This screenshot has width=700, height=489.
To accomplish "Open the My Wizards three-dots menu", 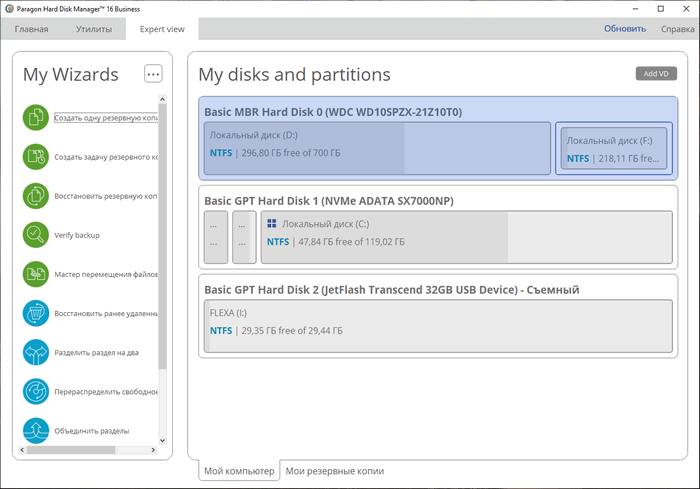I will 152,74.
